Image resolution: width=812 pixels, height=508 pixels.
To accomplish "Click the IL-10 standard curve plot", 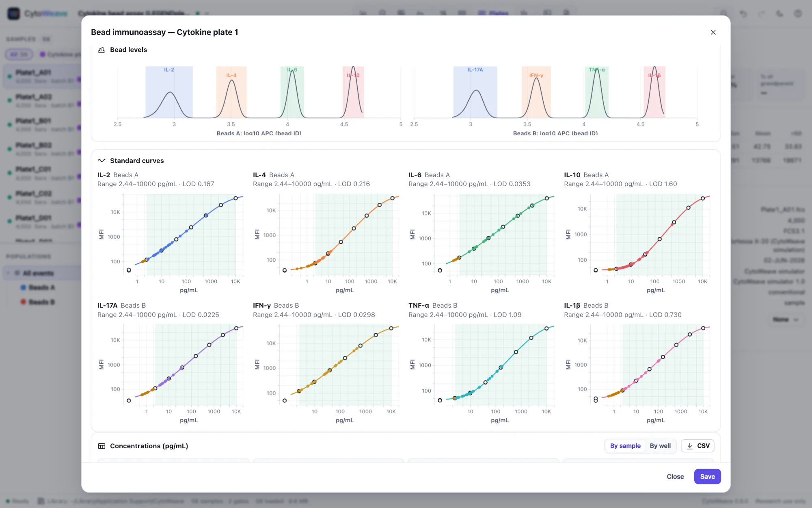I will coord(650,234).
